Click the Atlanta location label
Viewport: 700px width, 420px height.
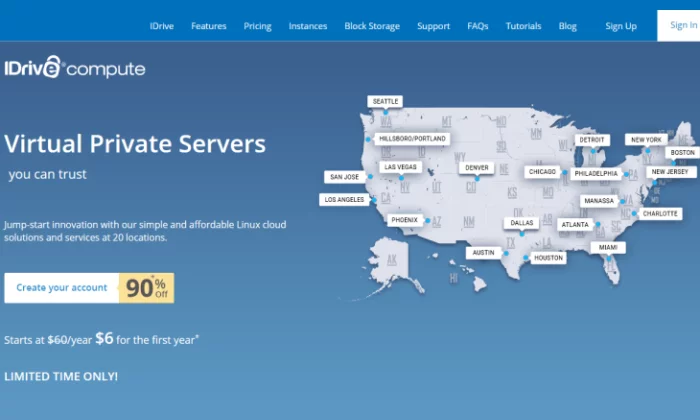[x=575, y=225]
